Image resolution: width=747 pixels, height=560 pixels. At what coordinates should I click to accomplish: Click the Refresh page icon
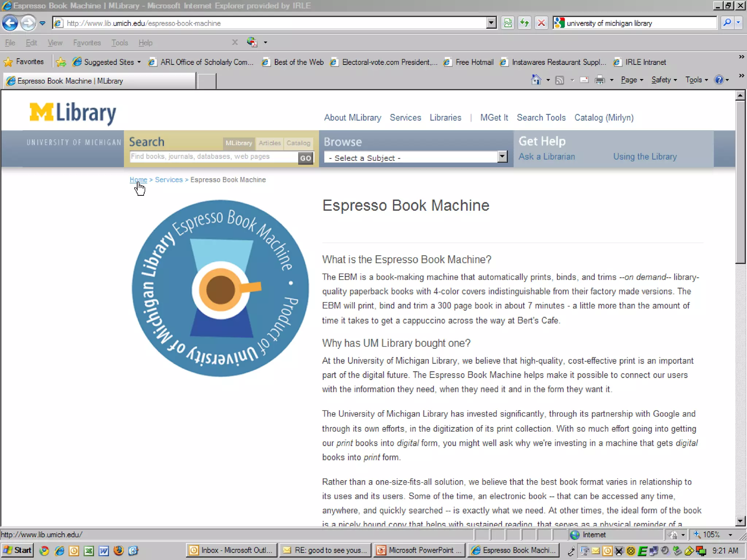525,23
